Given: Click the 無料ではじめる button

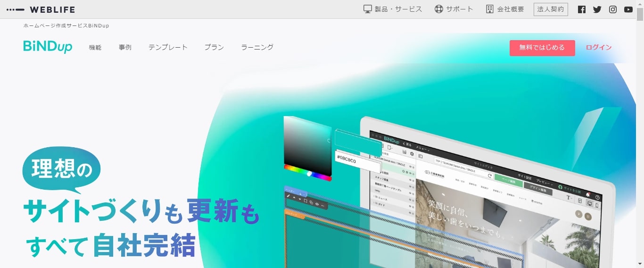Looking at the screenshot, I should tap(542, 48).
